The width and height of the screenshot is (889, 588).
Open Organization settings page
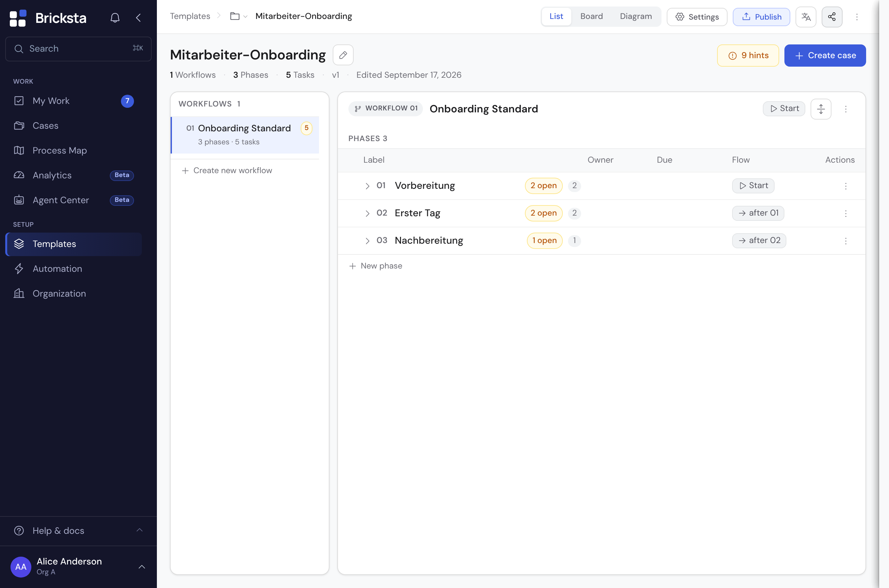[74, 293]
